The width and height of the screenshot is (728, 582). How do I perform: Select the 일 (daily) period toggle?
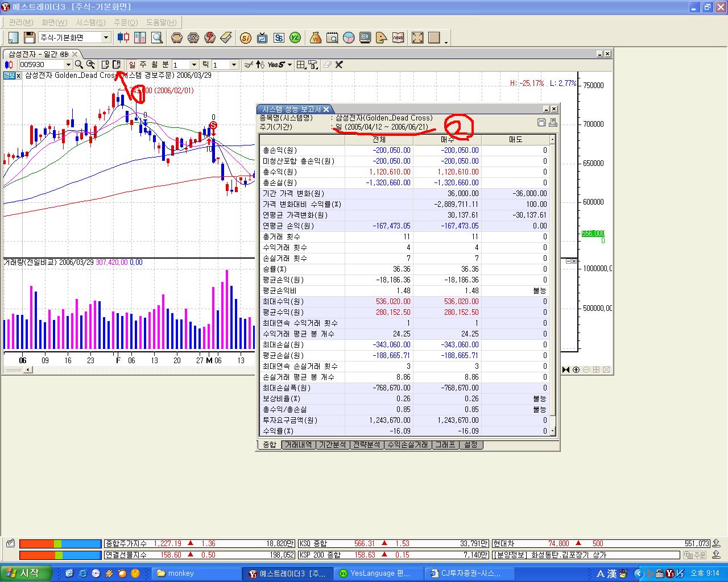point(133,65)
